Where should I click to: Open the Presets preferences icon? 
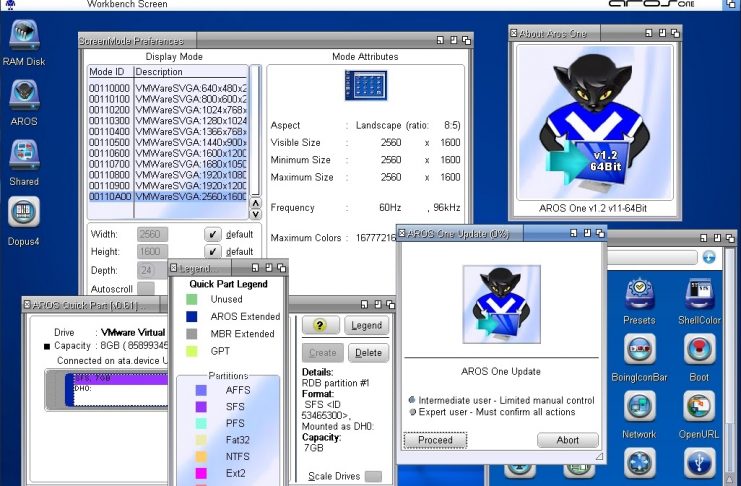point(639,295)
